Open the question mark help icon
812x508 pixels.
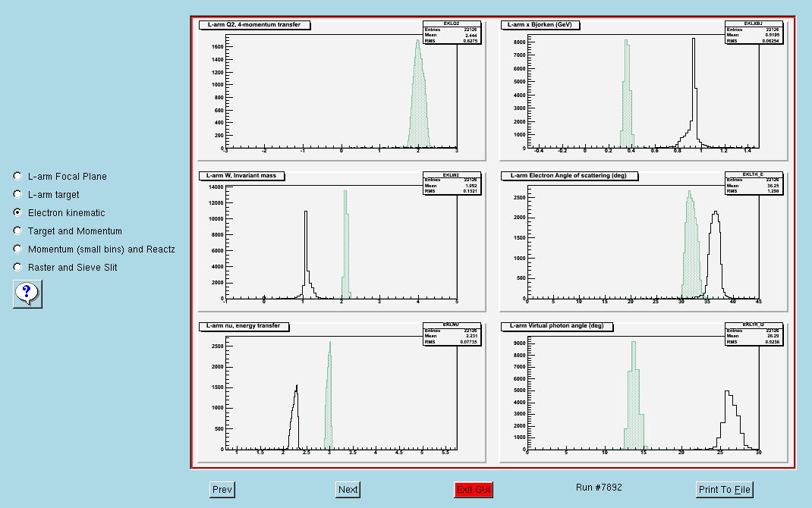click(27, 294)
